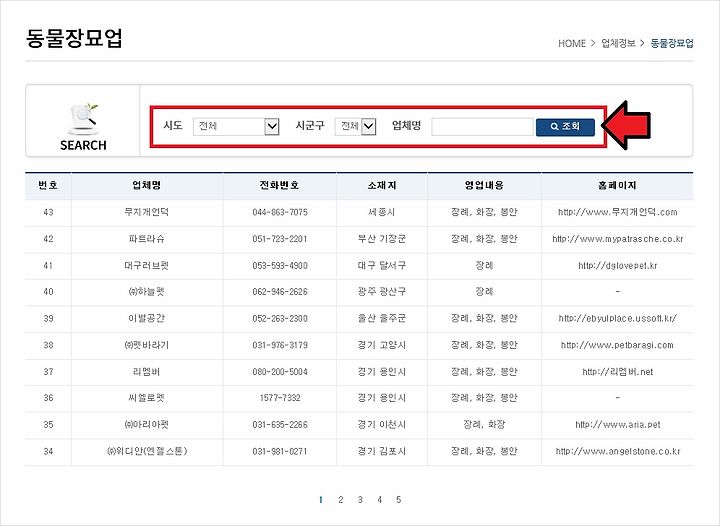This screenshot has height=526, width=720.
Task: Click location 대구 달서구
Action: pyautogui.click(x=382, y=265)
